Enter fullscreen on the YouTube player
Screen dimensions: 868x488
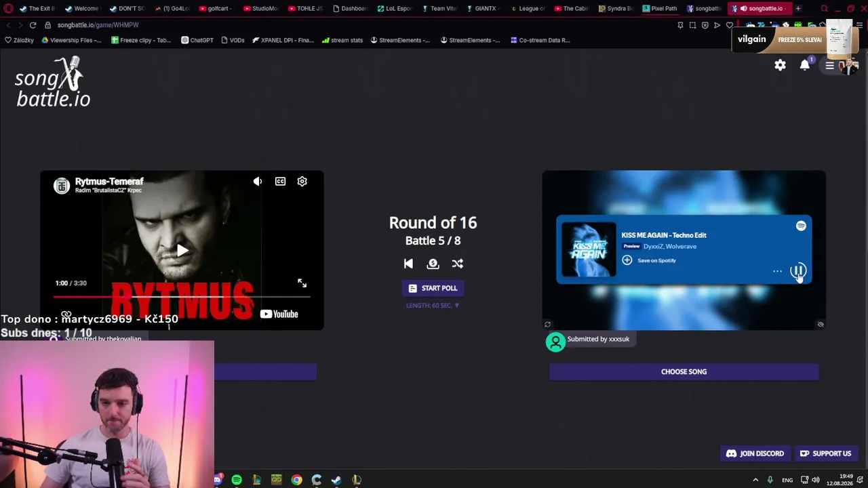[x=302, y=283]
